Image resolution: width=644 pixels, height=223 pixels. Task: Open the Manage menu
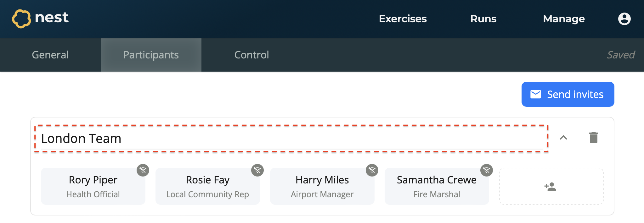point(564,19)
